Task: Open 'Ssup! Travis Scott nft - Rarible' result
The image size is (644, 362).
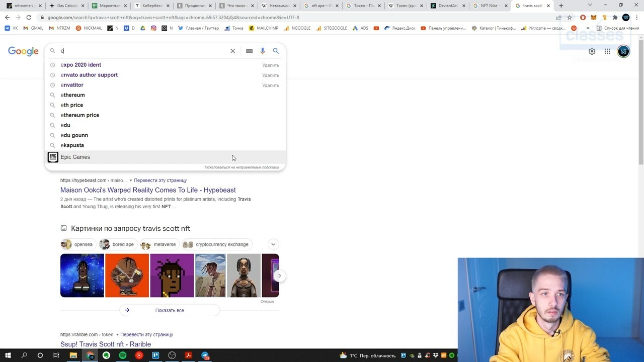Action: (x=106, y=344)
